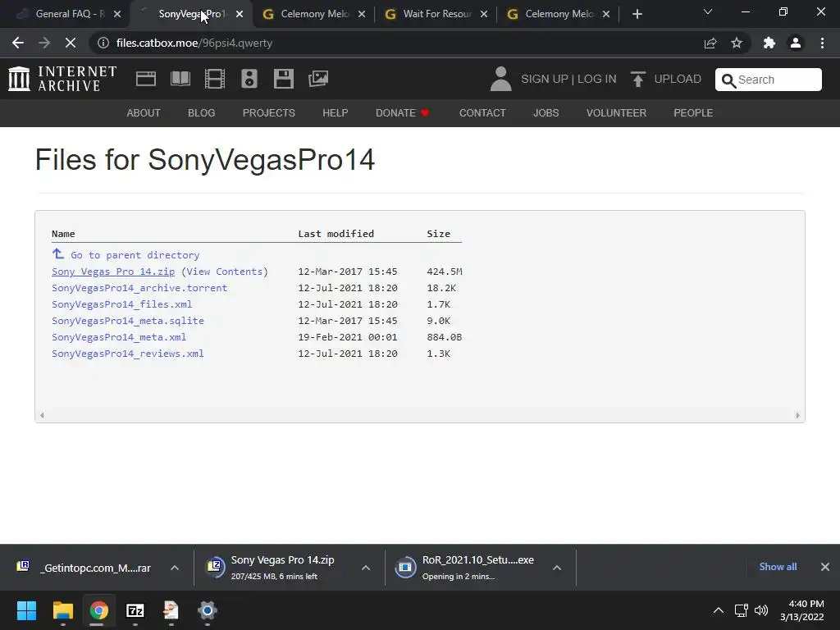840x630 pixels.
Task: Open VOLUNTEER menu item
Action: [616, 113]
